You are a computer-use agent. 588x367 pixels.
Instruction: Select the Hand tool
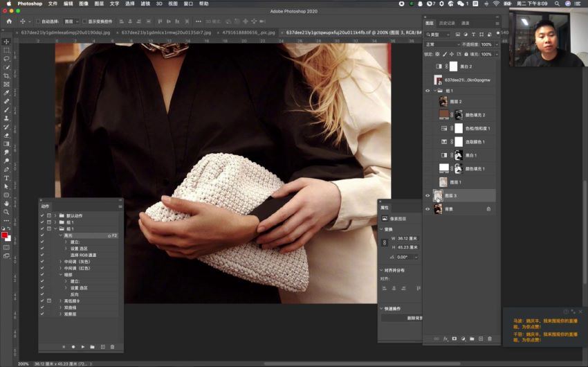click(x=6, y=204)
